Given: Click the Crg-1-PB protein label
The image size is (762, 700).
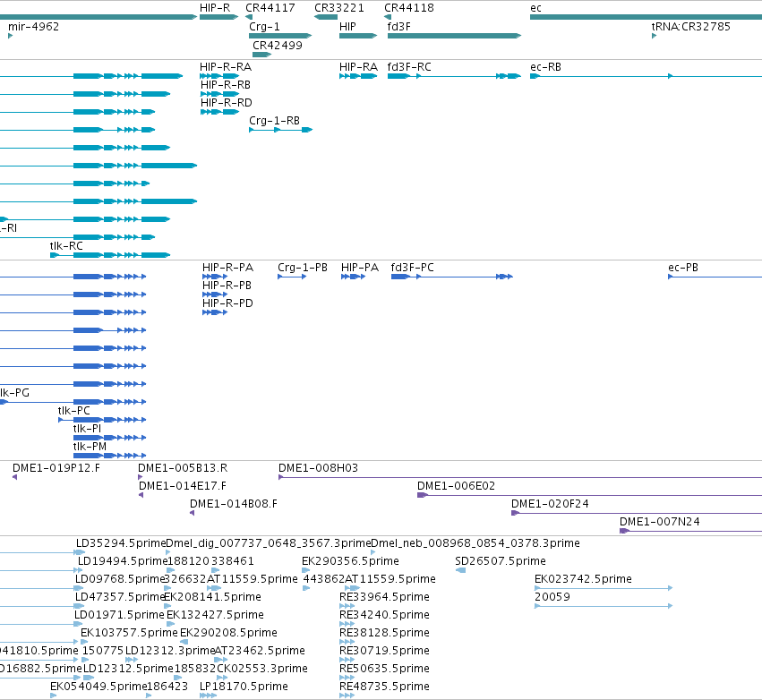Looking at the screenshot, I should [x=303, y=267].
